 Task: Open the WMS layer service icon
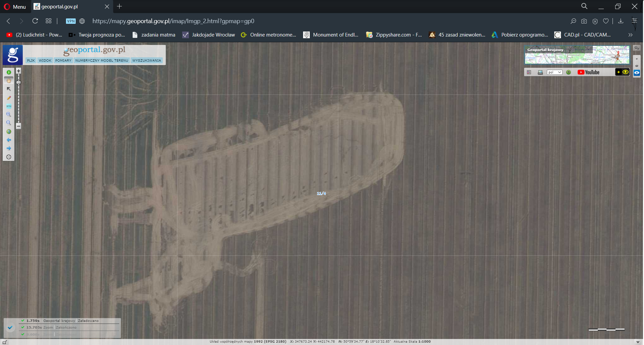point(540,72)
